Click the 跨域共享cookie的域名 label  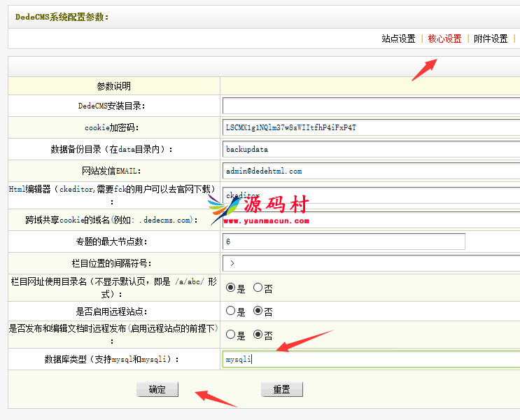[112, 220]
